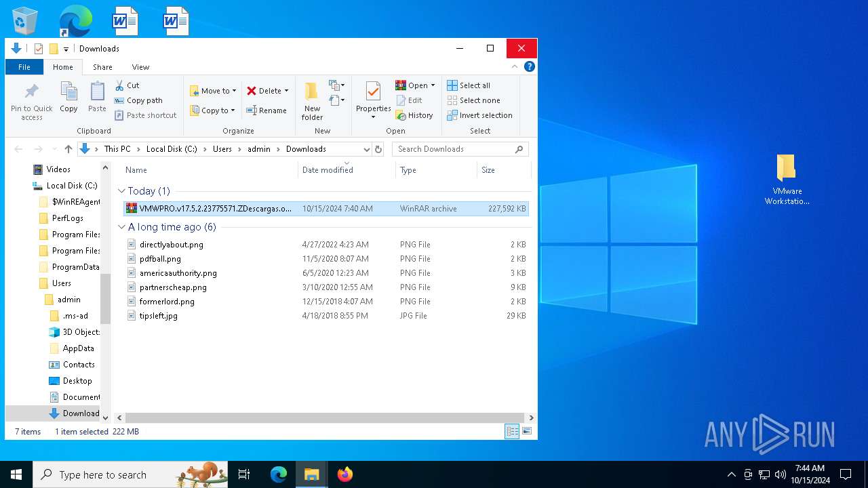
Task: Switch to the Share ribbon tab
Action: coord(102,67)
